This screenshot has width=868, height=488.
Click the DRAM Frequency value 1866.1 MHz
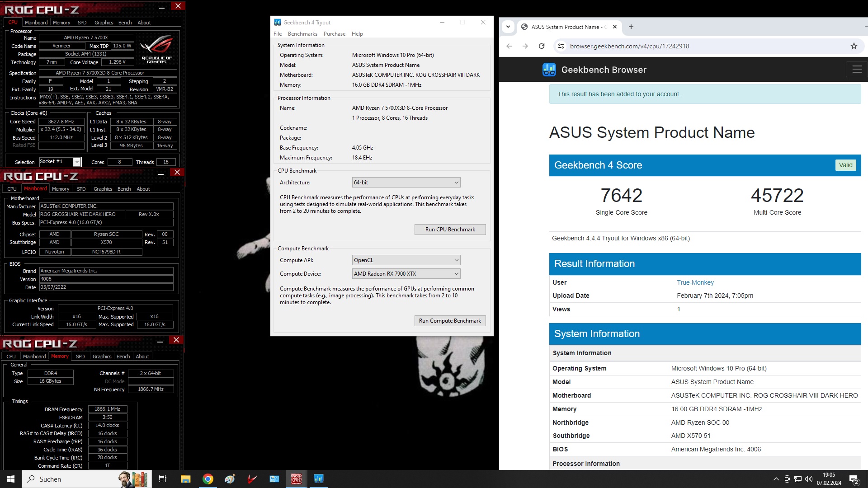pos(108,409)
